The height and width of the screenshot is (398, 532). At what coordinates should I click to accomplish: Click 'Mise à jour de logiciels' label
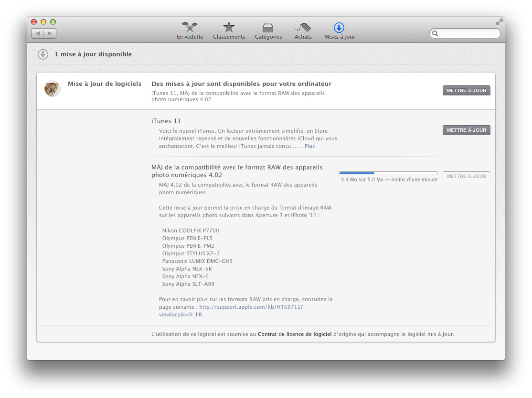105,84
